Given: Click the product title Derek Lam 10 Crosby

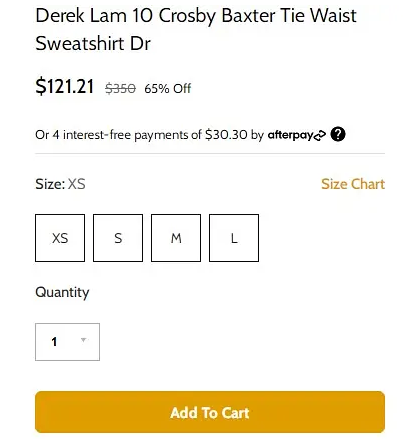Looking at the screenshot, I should point(126,16).
